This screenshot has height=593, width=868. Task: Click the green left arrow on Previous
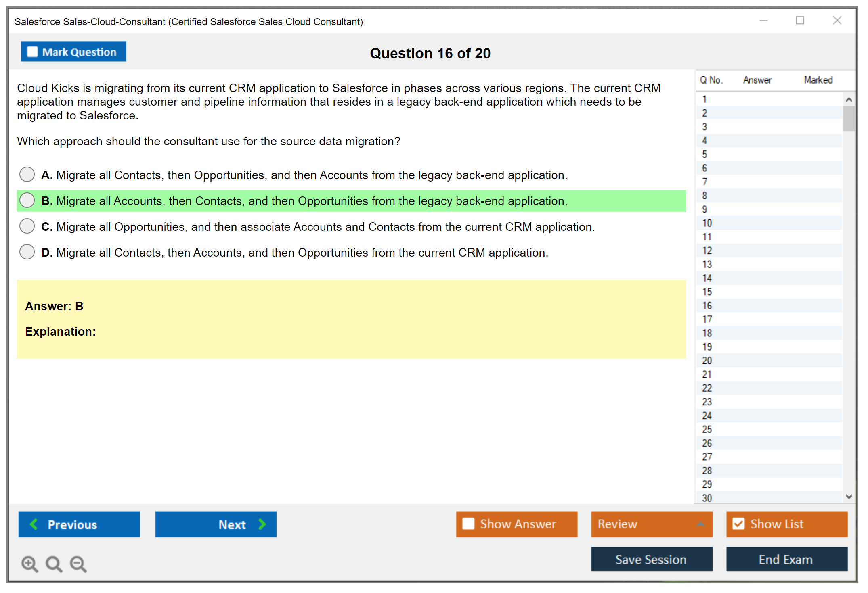34,524
